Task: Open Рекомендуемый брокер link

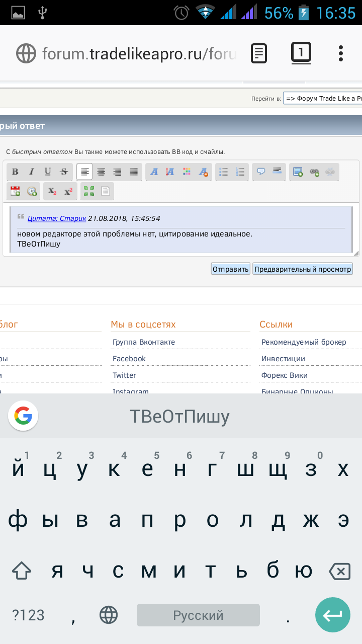Action: pyautogui.click(x=304, y=342)
